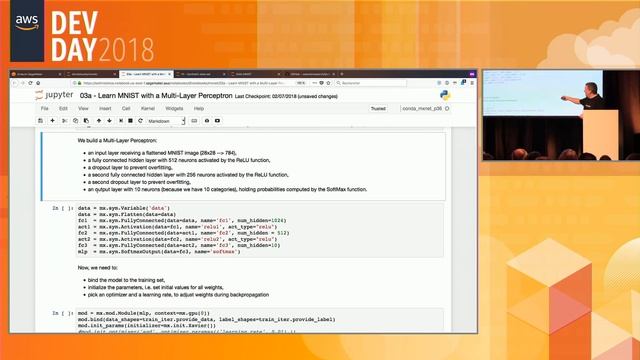
Task: Reload the page in the browser
Action: click(x=30, y=83)
